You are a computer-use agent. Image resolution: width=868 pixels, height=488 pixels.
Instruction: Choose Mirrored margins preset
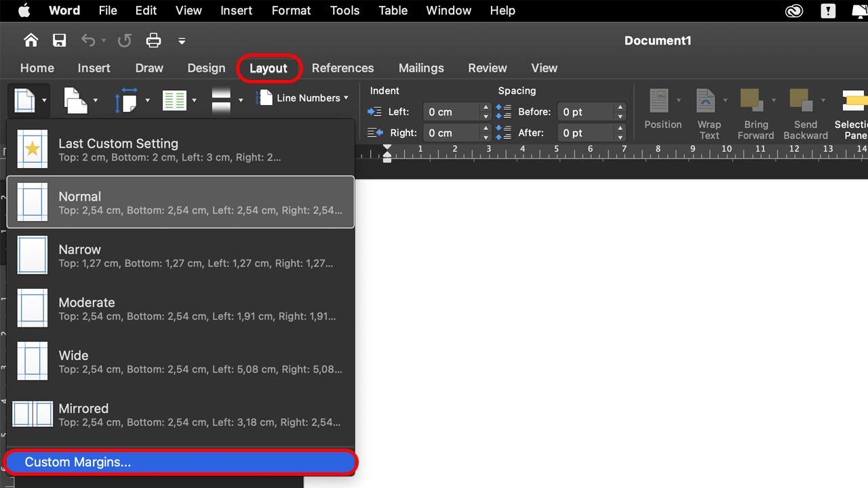180,414
